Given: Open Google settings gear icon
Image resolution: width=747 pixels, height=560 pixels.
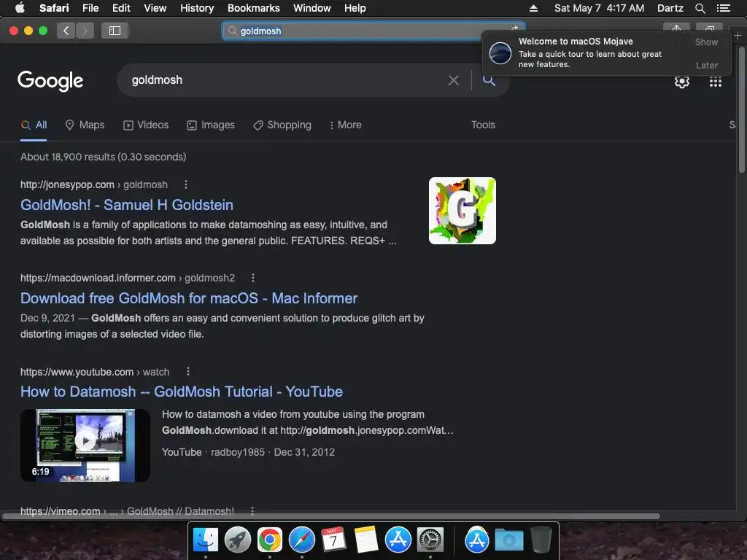Looking at the screenshot, I should [682, 82].
